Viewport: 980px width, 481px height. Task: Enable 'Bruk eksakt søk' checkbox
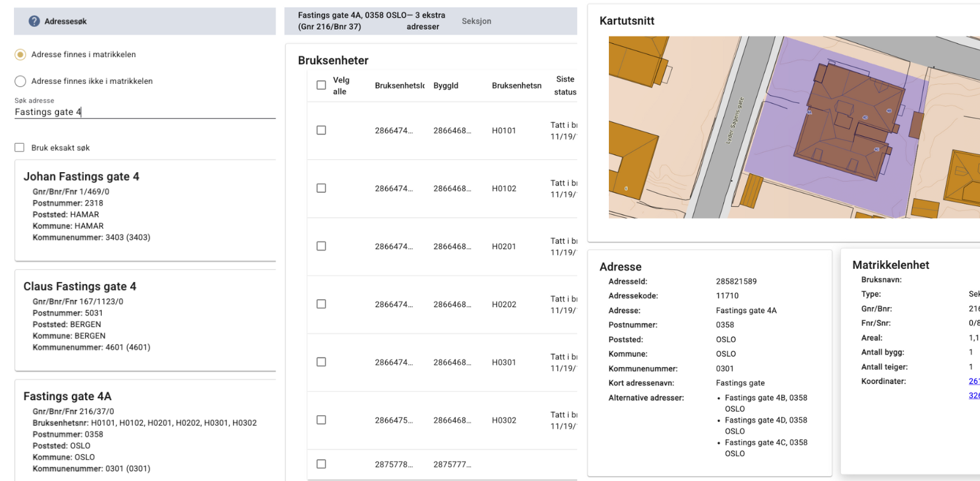pyautogui.click(x=20, y=148)
